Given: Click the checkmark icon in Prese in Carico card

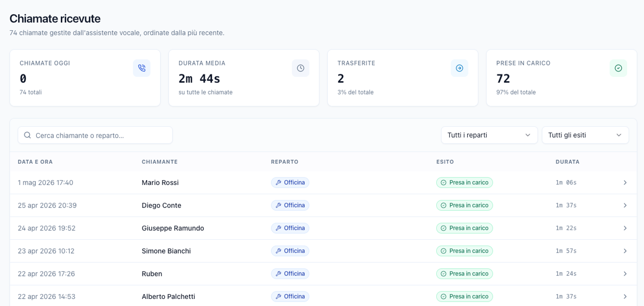Looking at the screenshot, I should [618, 68].
